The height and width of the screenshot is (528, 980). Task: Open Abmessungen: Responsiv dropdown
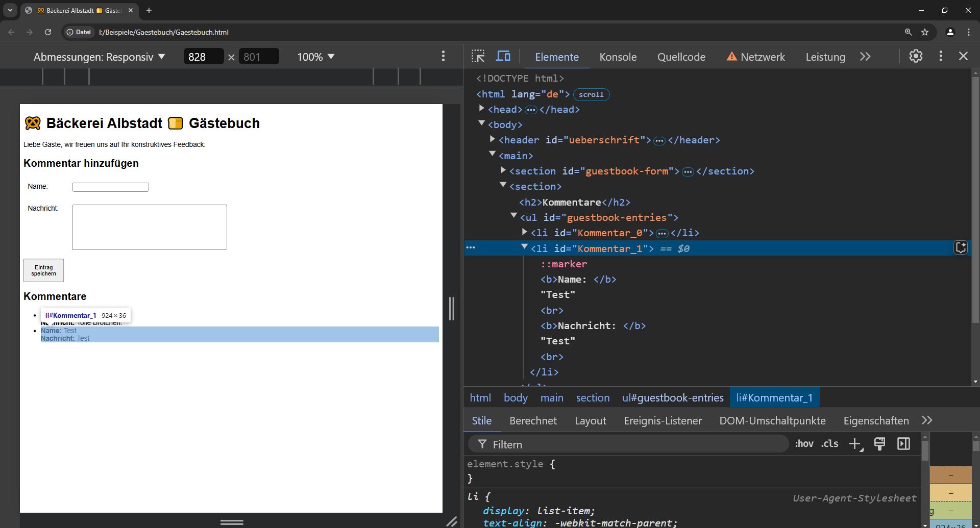(100, 57)
